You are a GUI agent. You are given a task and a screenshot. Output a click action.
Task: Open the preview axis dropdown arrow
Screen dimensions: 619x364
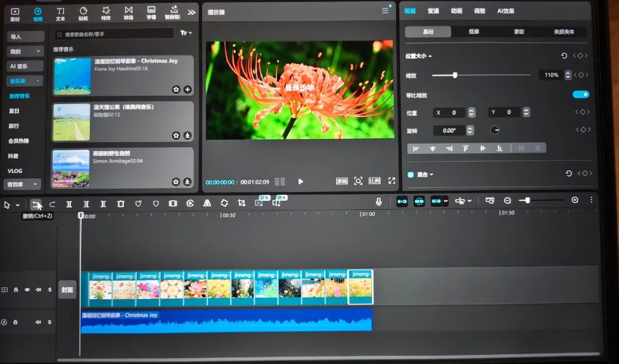pos(469,201)
